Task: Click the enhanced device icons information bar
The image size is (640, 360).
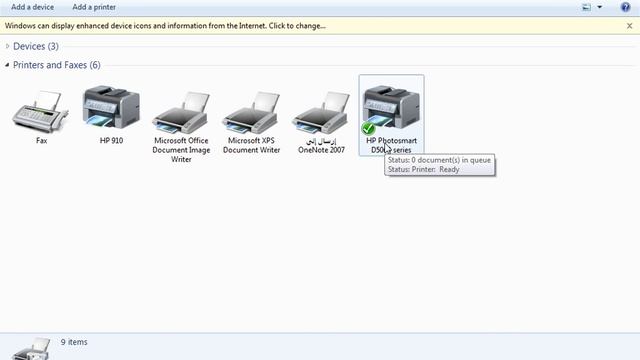Action: click(x=320, y=26)
